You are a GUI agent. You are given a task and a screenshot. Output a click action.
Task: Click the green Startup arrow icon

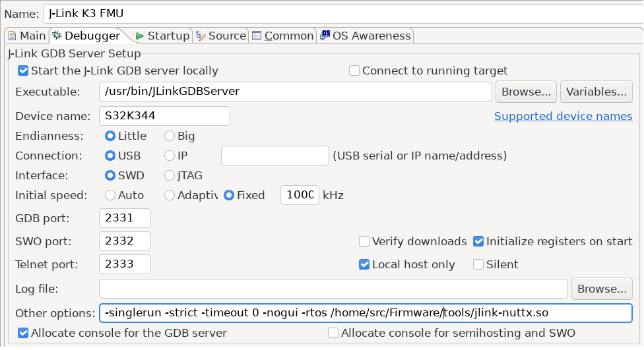pos(139,36)
